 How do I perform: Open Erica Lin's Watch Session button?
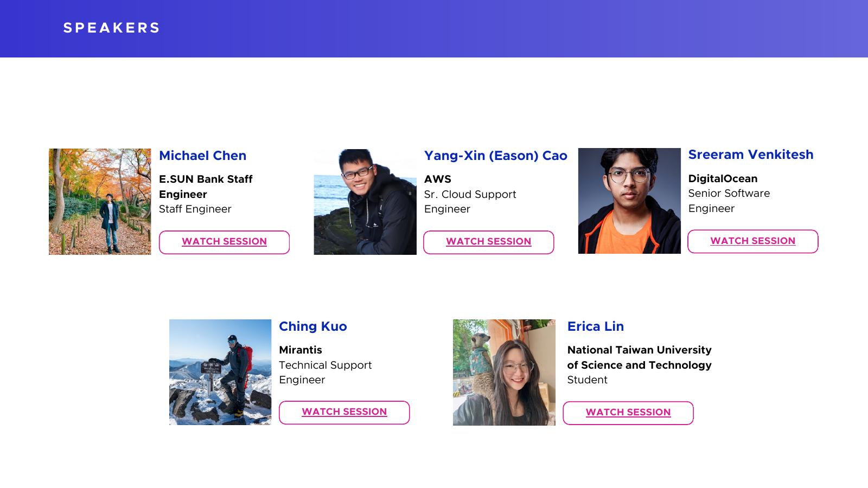click(x=628, y=413)
